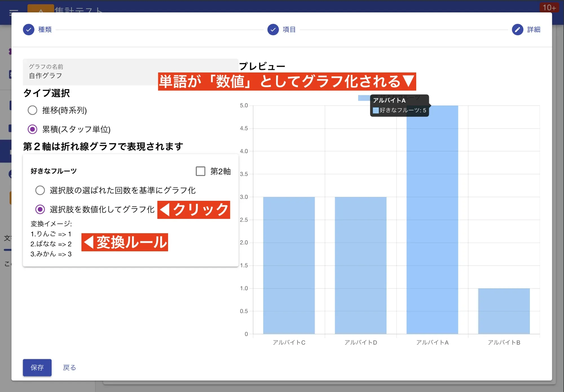The image size is (564, 392).
Task: Click the 戻る back link
Action: tap(69, 367)
